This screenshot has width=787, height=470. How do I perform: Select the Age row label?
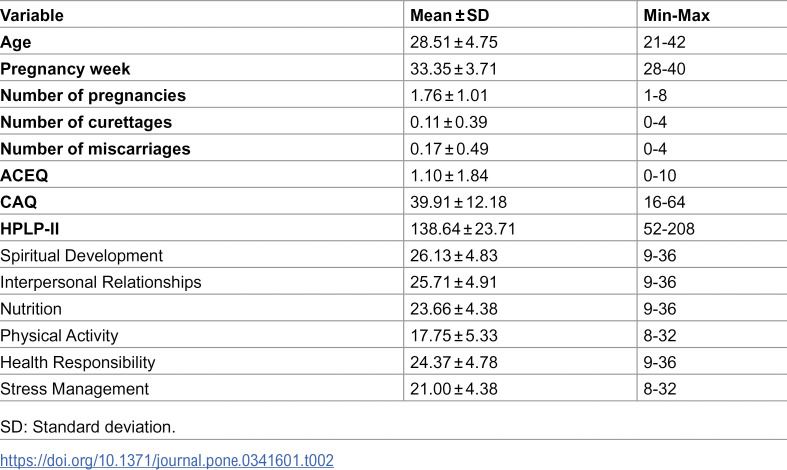(16, 42)
